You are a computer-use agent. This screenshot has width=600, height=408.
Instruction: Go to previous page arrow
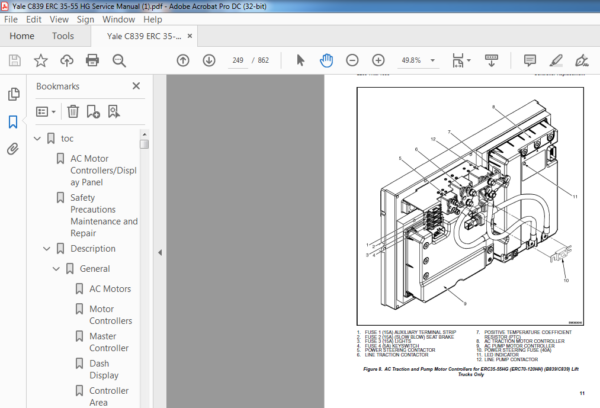[183, 60]
